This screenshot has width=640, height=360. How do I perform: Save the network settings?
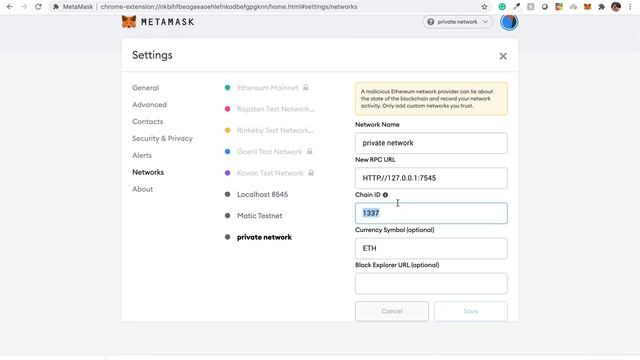[x=471, y=311]
